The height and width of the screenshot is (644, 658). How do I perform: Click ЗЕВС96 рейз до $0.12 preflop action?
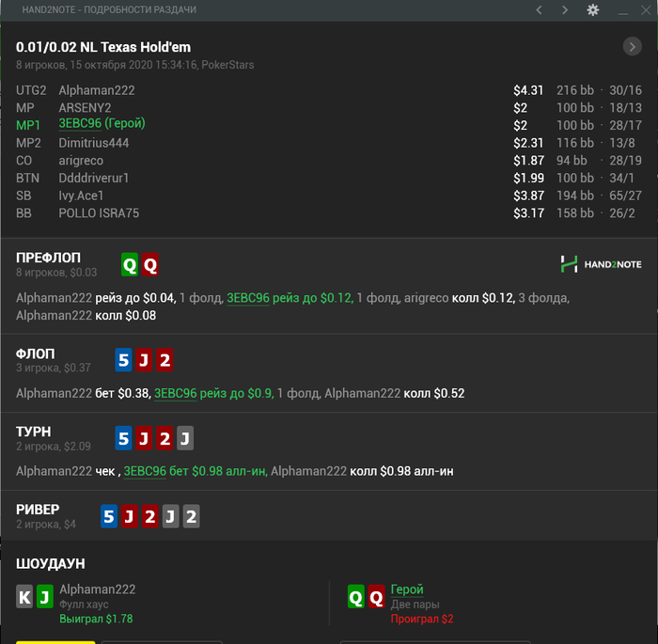tap(290, 298)
